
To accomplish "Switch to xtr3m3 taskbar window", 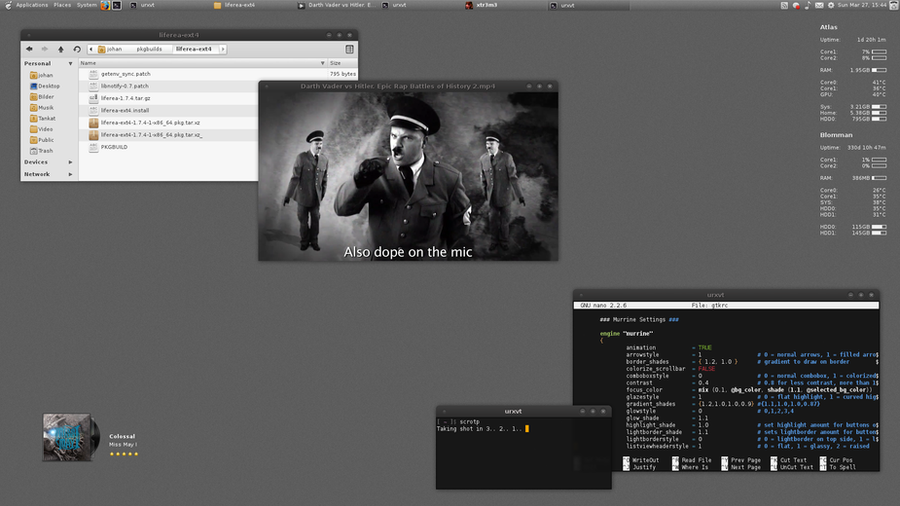I will (x=506, y=5).
